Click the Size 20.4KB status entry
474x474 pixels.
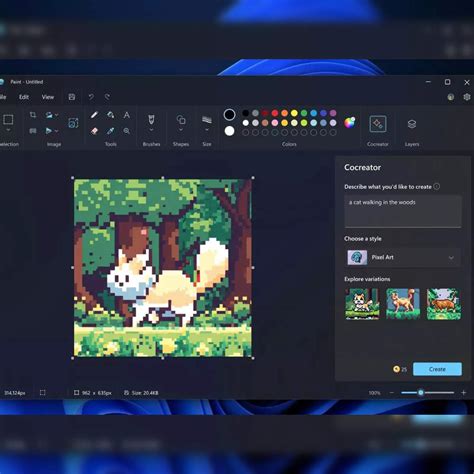pyautogui.click(x=141, y=393)
